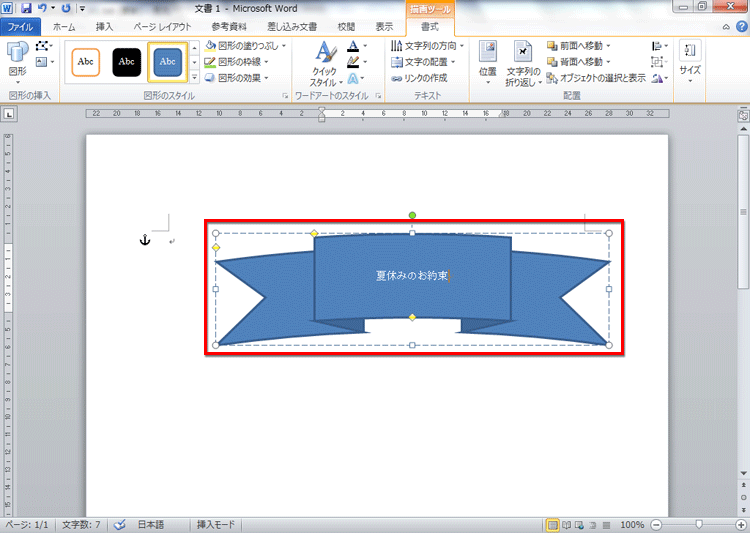The width and height of the screenshot is (750, 533).
Task: Apply the orange outline Abc shape style
Action: (86, 62)
